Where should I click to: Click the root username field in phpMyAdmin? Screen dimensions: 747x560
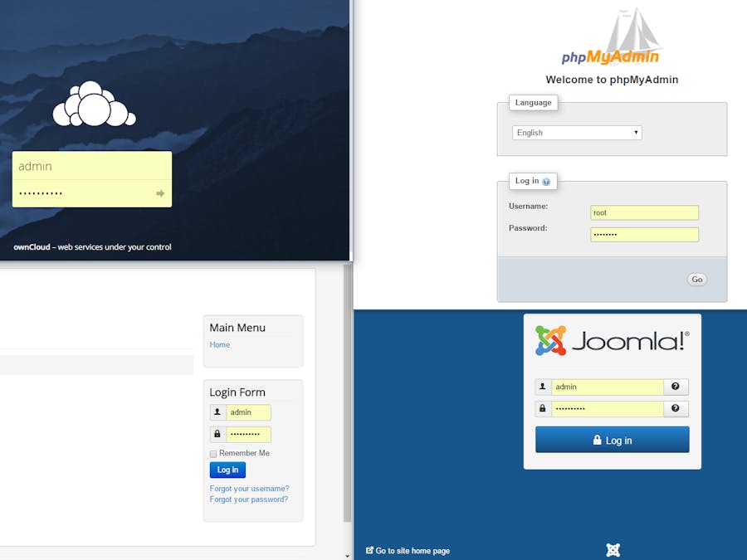click(644, 212)
